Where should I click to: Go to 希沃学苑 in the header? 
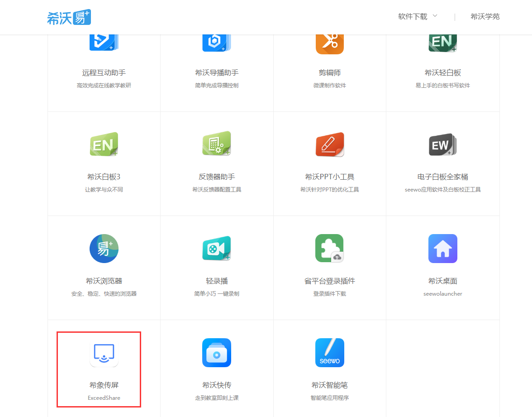tap(485, 16)
